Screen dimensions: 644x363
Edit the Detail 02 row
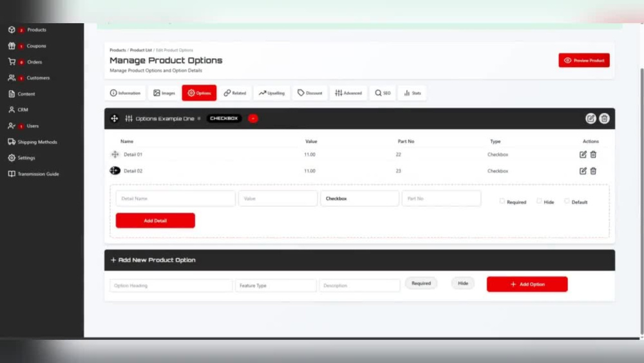(583, 171)
